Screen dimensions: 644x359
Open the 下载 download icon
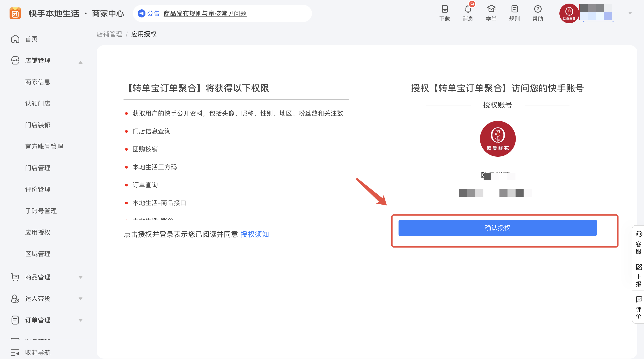(x=444, y=9)
